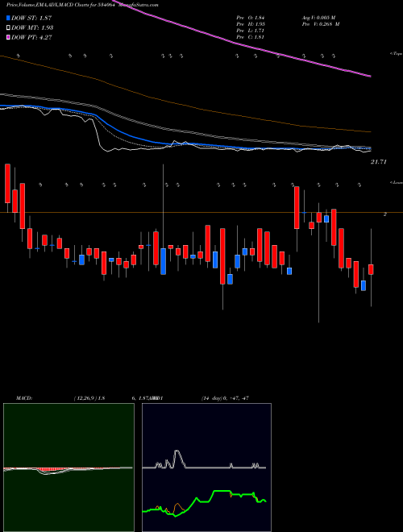Click the 'Pre L: 1.71' low value
The image size is (403, 532).
251,31
